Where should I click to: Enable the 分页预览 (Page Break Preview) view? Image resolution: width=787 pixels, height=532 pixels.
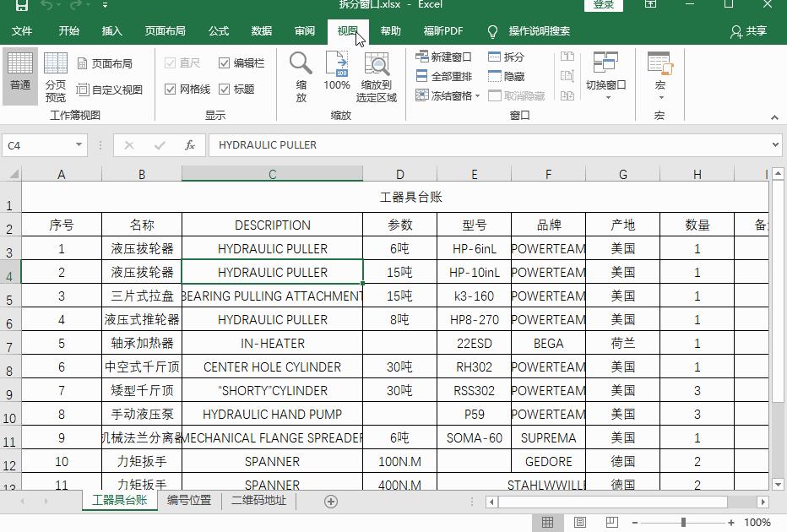coord(55,76)
